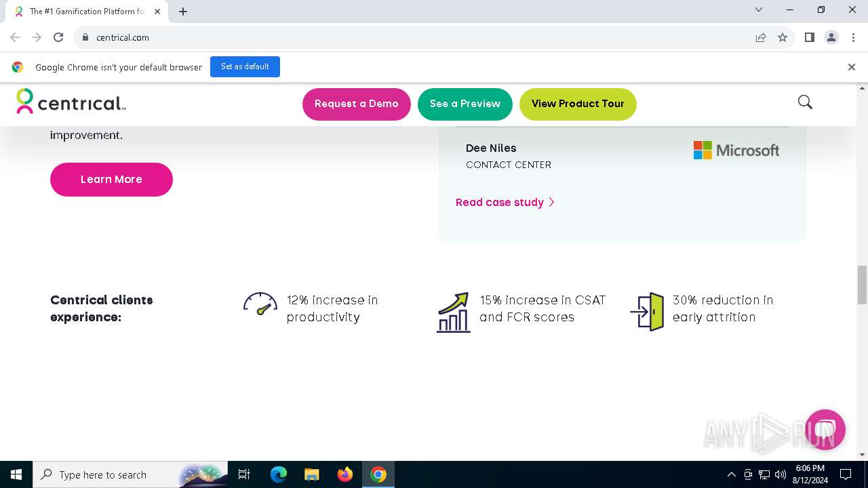Dismiss the default browser notification bar

[851, 67]
